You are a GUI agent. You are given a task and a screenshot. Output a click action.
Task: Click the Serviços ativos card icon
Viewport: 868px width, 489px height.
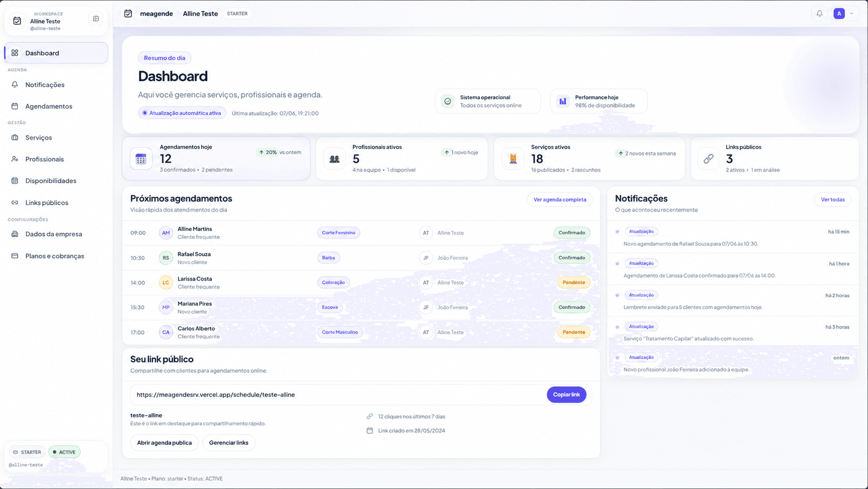pos(513,159)
